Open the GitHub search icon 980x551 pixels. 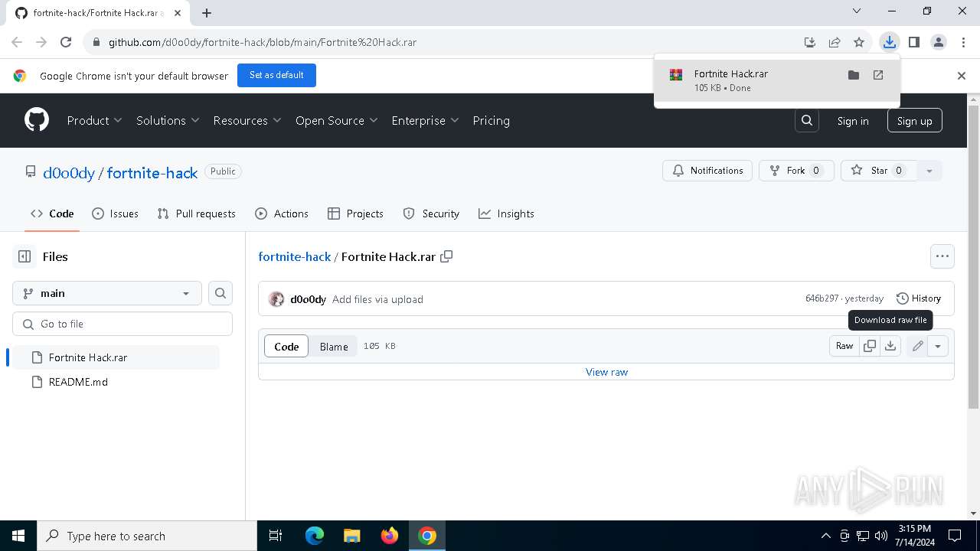pos(807,120)
